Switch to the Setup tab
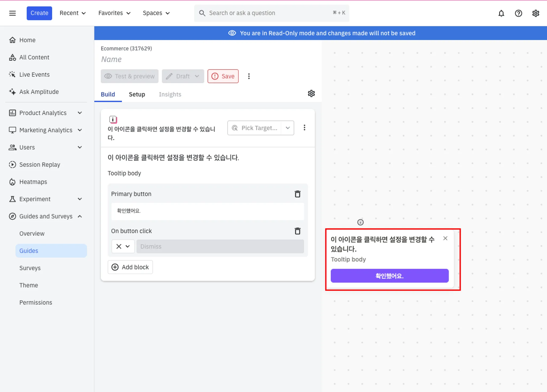Viewport: 547px width, 392px height. pos(137,94)
